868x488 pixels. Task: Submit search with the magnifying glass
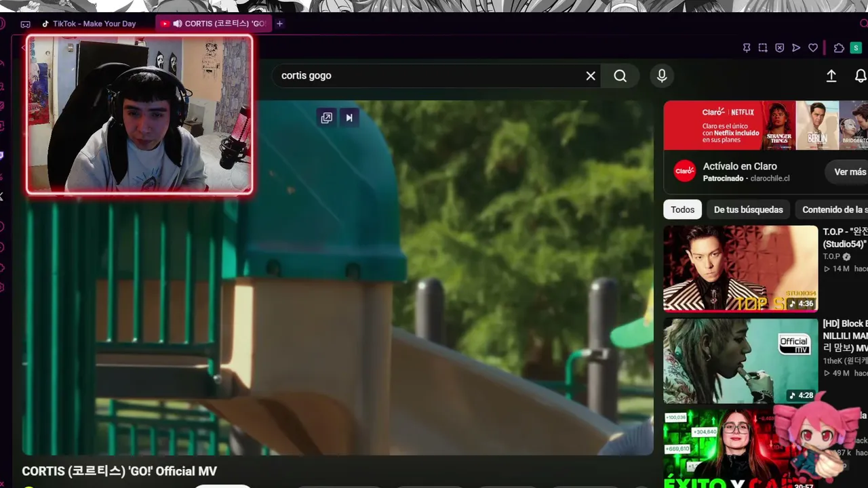(620, 76)
